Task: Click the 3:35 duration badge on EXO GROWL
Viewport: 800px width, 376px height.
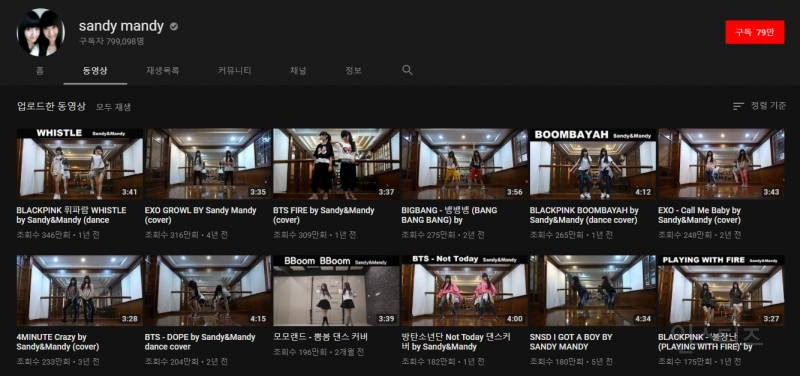Action: point(258,192)
